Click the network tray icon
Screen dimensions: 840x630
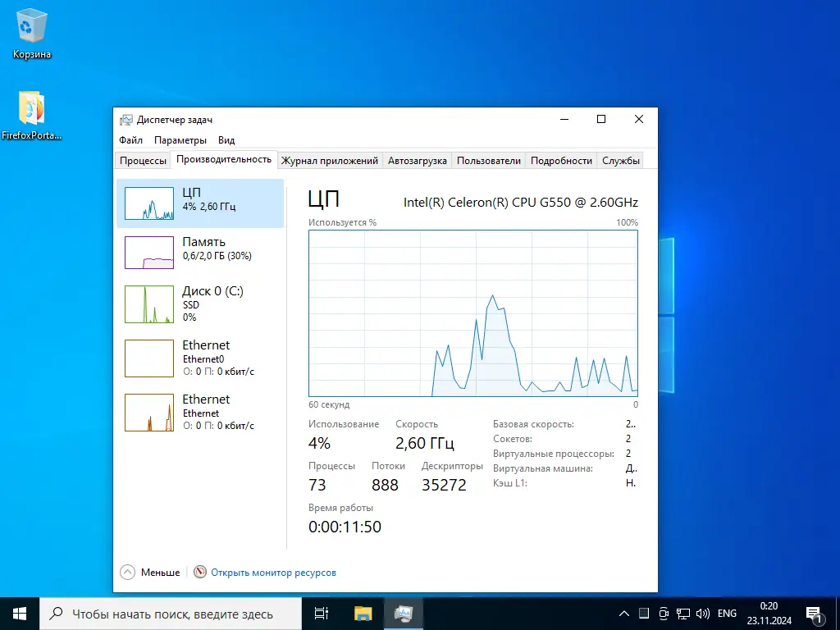(x=683, y=614)
